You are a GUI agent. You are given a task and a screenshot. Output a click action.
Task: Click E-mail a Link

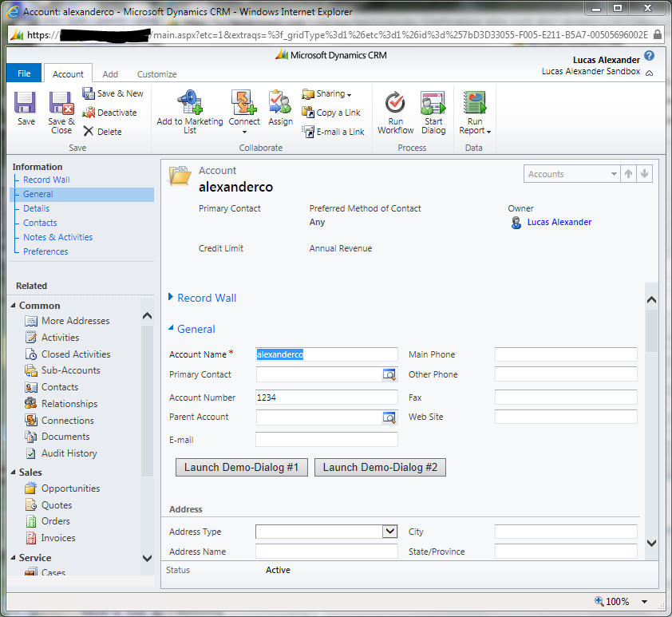(x=334, y=132)
